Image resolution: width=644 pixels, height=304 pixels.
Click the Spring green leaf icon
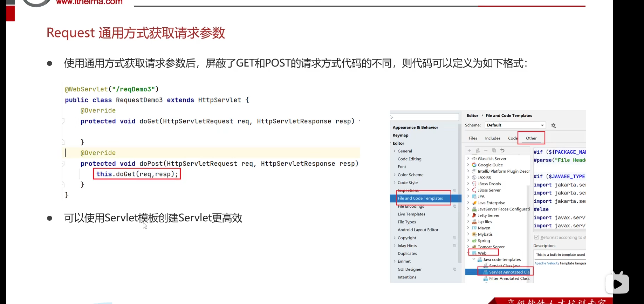pos(474,241)
